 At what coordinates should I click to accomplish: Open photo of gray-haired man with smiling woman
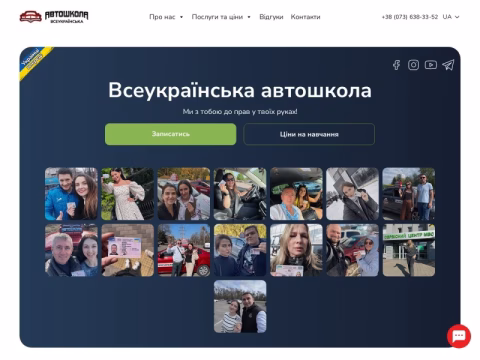[71, 250]
